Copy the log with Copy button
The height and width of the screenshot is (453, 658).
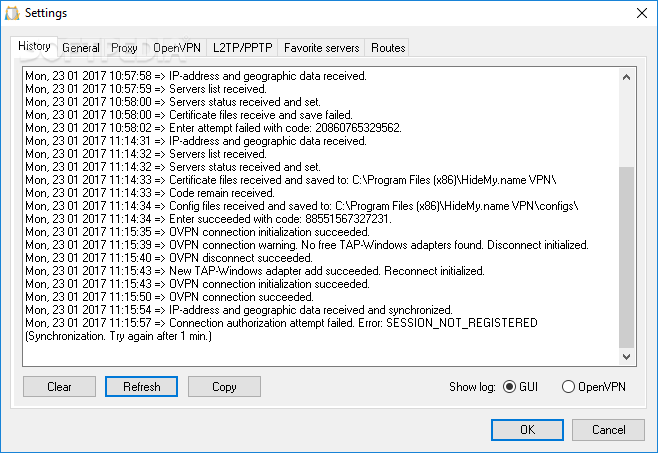click(x=224, y=387)
